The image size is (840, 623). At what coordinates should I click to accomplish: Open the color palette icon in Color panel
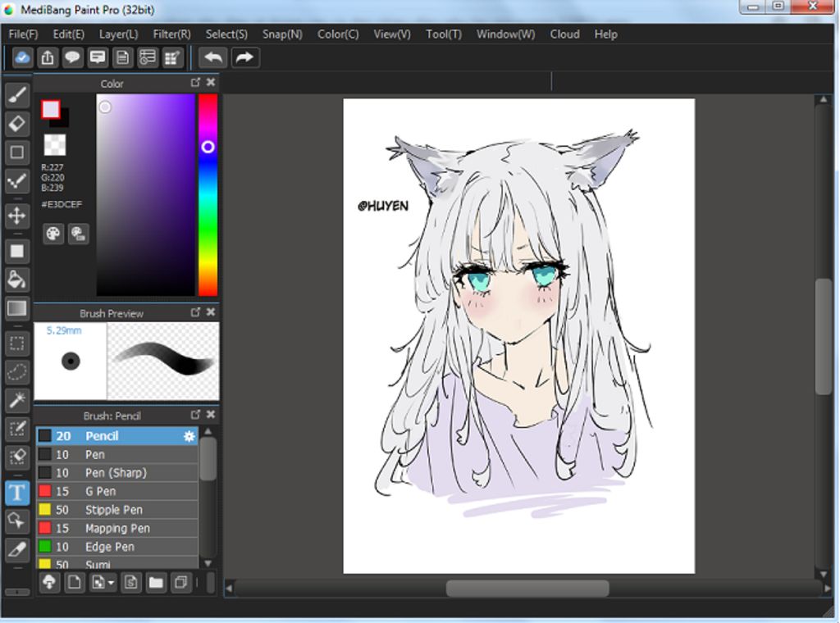tap(53, 234)
